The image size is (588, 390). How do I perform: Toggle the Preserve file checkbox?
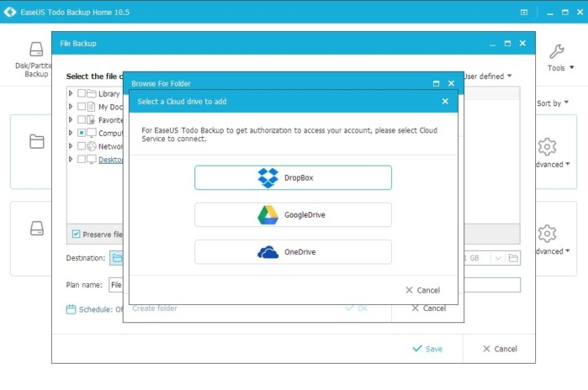pyautogui.click(x=76, y=235)
